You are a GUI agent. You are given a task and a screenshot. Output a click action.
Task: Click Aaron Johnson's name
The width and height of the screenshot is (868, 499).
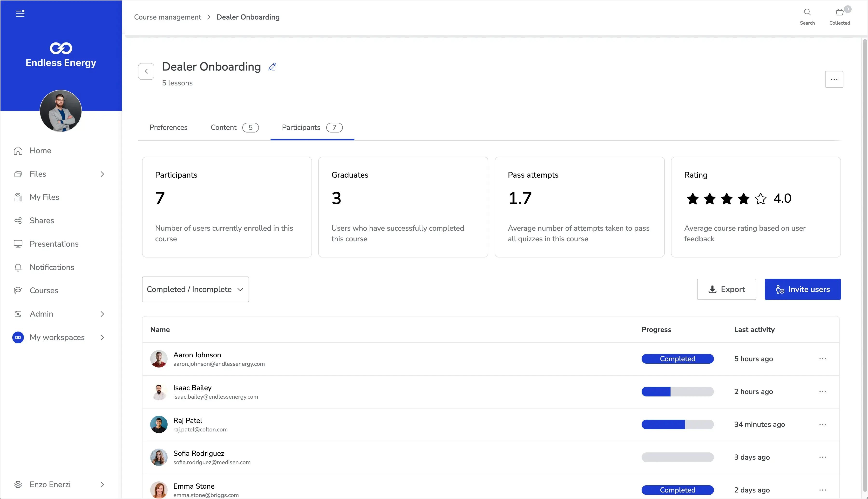197,355
